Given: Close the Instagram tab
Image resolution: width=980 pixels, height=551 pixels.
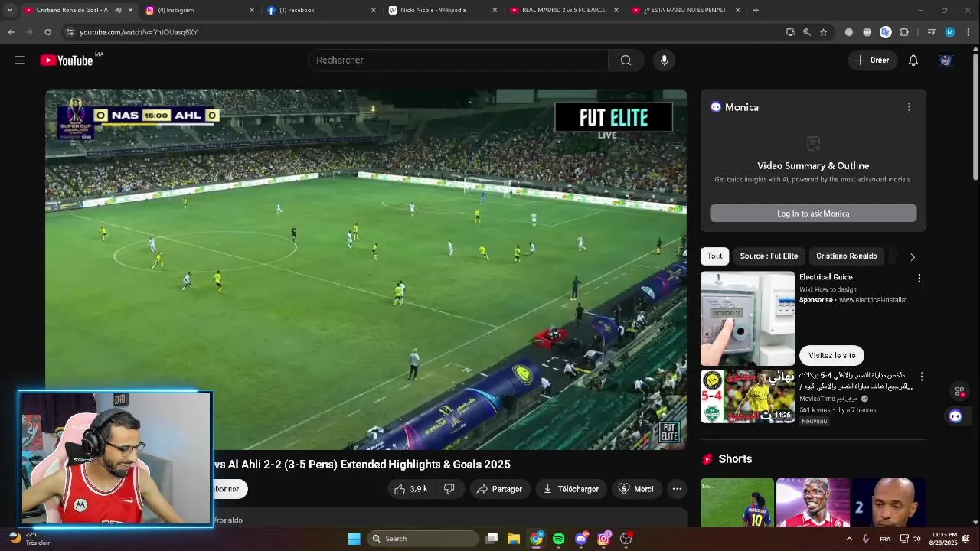Looking at the screenshot, I should pos(251,10).
